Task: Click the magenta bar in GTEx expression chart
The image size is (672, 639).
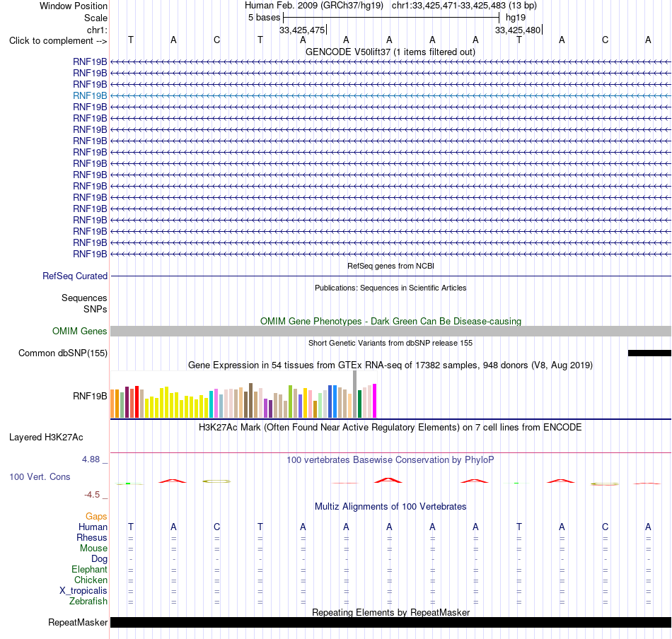Action: (375, 401)
